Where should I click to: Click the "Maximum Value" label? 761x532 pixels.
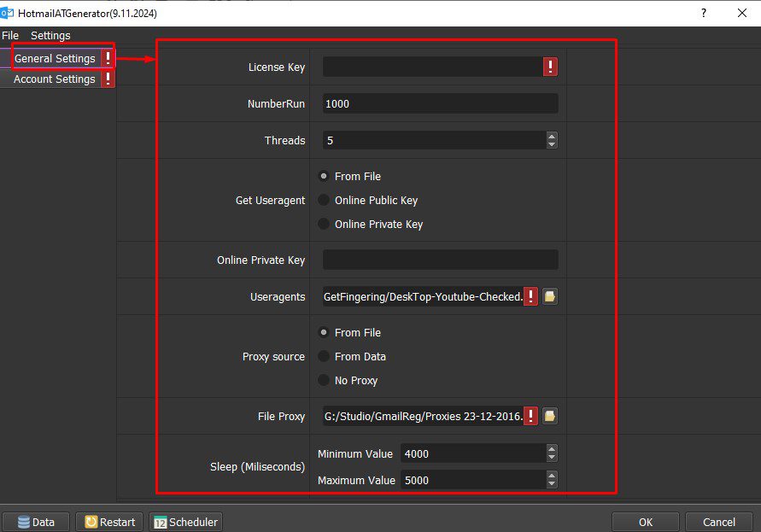(357, 480)
